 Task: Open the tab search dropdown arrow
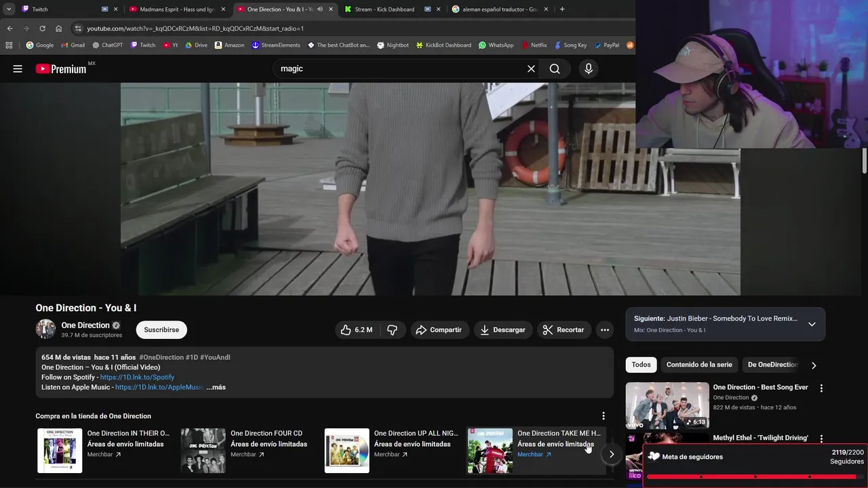pos(9,9)
